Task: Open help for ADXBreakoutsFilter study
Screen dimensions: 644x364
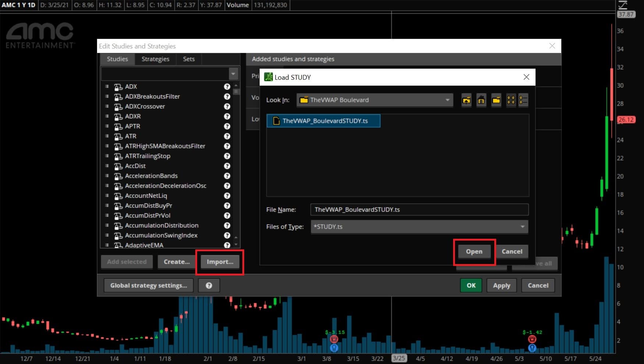Action: (227, 97)
